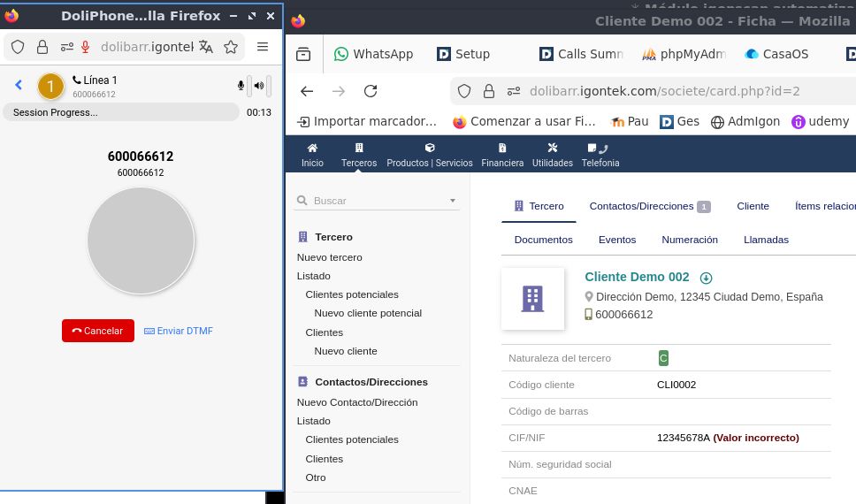Screen dimensions: 856x504
Task: Open the Telefonía module menu
Action: pyautogui.click(x=600, y=155)
